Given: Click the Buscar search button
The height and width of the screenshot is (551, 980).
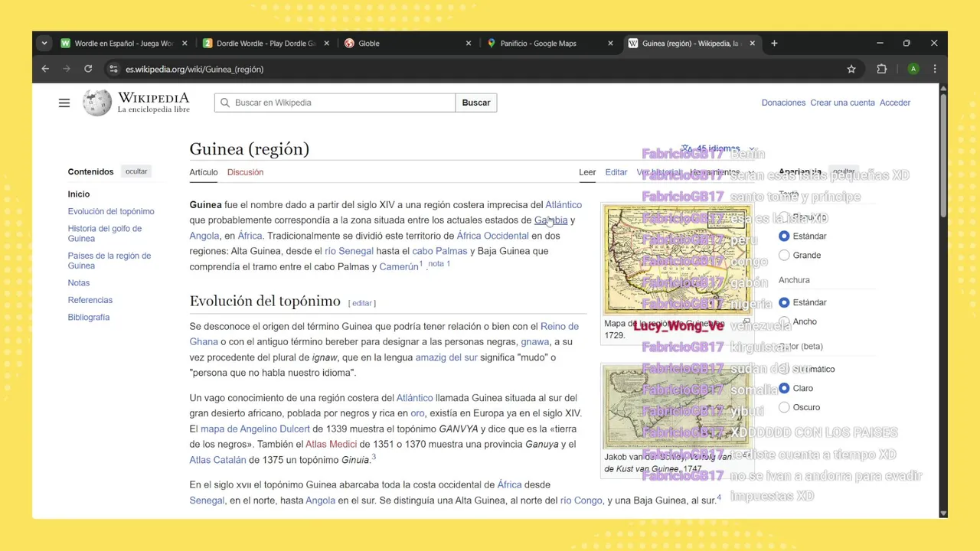Looking at the screenshot, I should tap(476, 103).
